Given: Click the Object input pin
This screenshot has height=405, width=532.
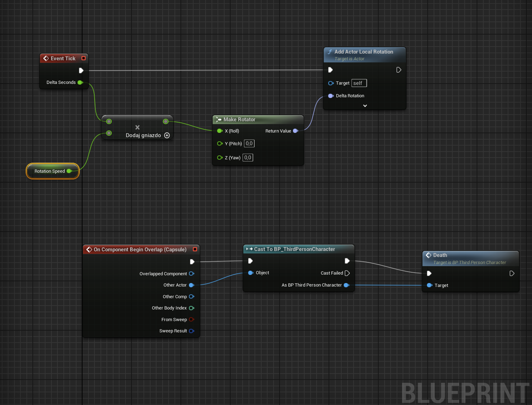Looking at the screenshot, I should (x=251, y=273).
